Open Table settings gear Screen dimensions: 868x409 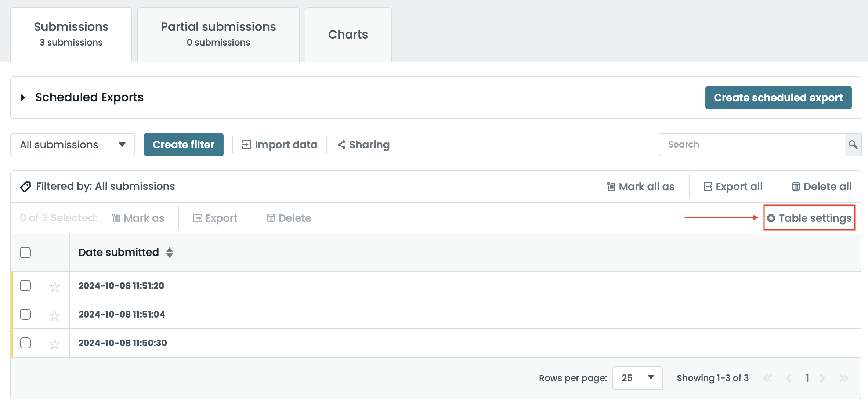coord(771,218)
